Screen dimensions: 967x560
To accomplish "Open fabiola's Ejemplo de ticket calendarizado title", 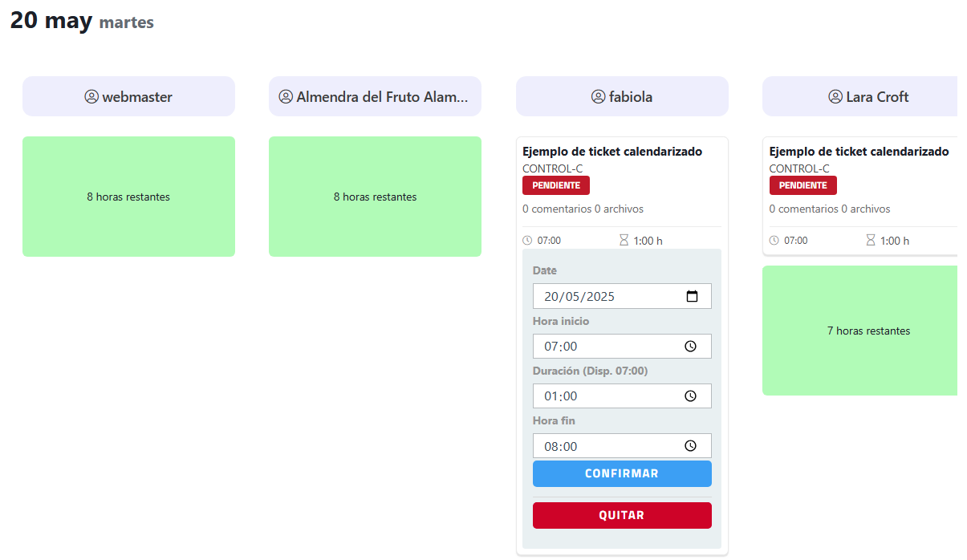I will click(612, 152).
